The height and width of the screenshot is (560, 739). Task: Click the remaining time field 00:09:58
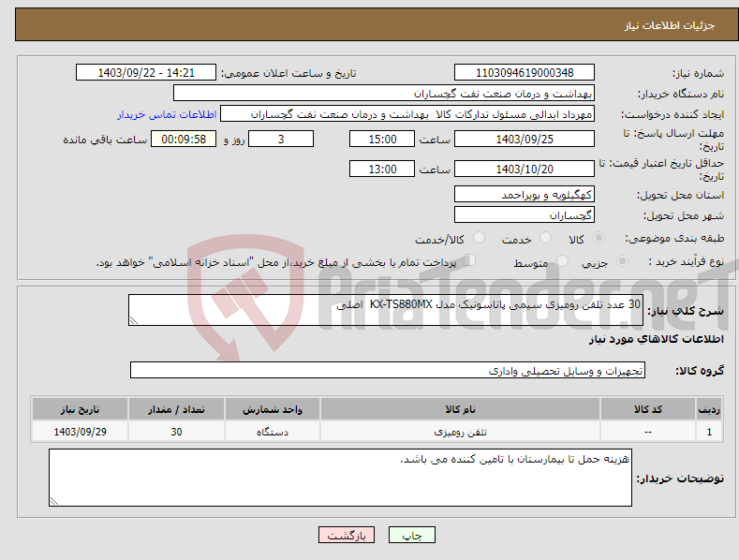tap(184, 139)
